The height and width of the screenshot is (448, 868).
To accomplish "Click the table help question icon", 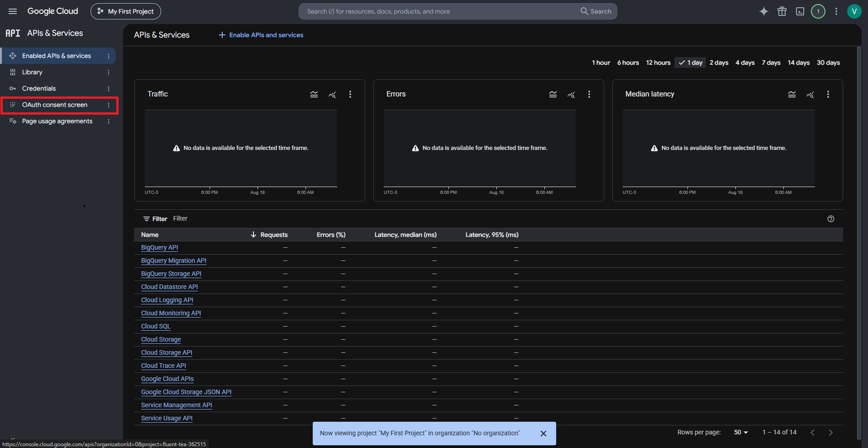I will (x=831, y=219).
